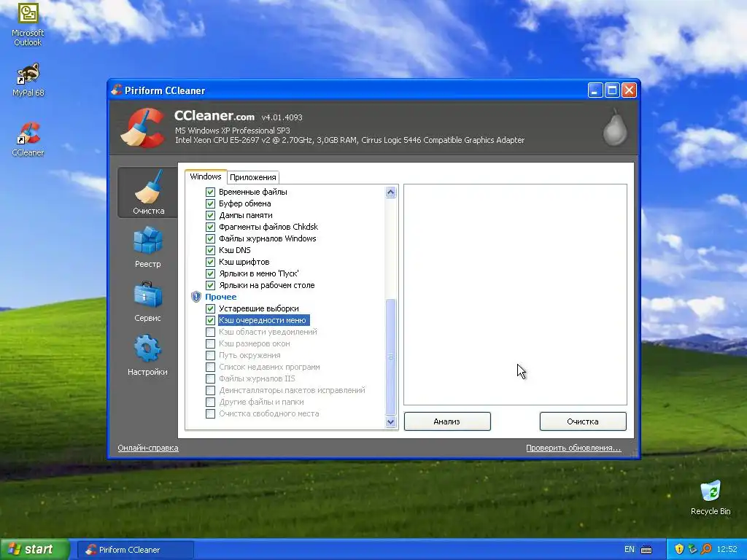Select 'Кэш очередности меню' label text
This screenshot has height=560, width=747.
point(263,320)
